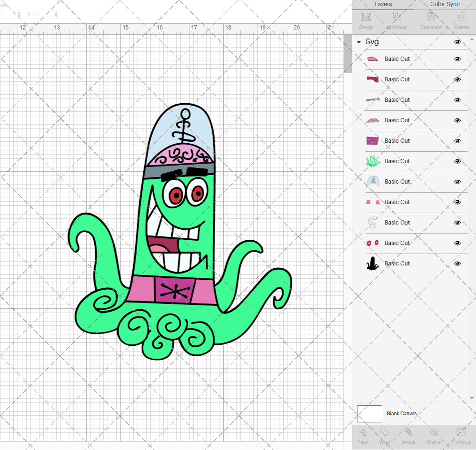The image size is (476, 450).
Task: Hide the black silhouette layer
Action: click(x=457, y=264)
